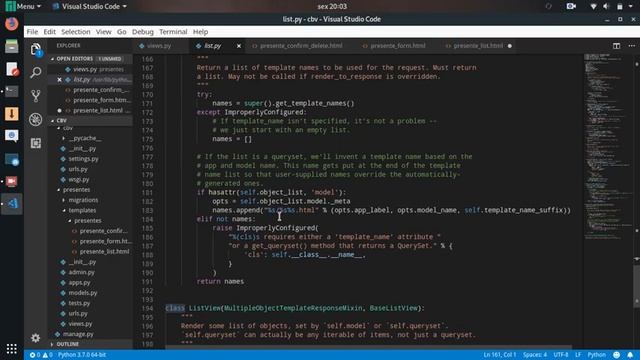Close list.py in Open Editors list
Image resolution: width=640 pixels, height=360 pixels.
coord(60,80)
